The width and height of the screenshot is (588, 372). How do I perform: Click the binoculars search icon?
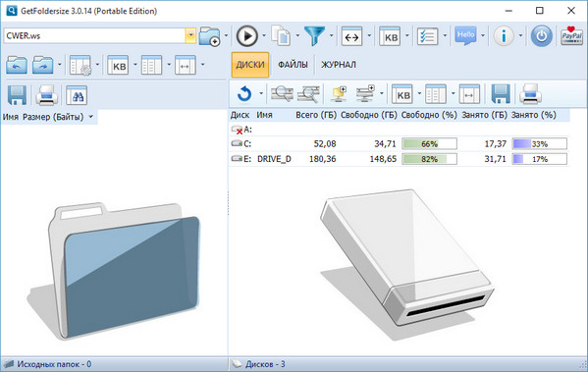(x=77, y=95)
